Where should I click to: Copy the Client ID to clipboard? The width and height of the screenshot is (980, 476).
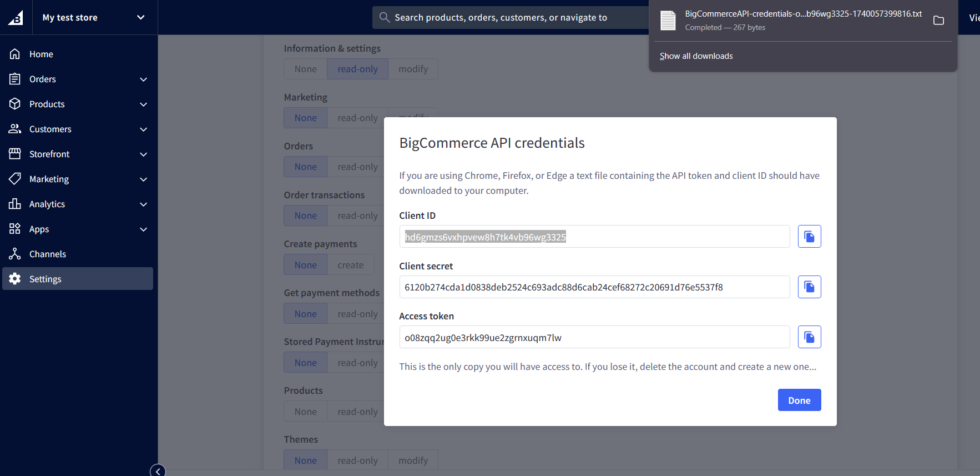tap(809, 237)
